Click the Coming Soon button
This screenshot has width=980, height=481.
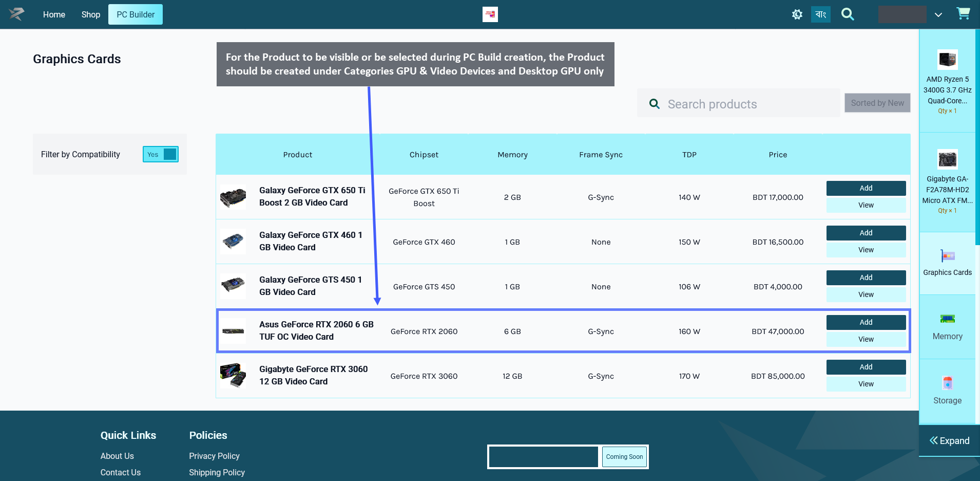[x=624, y=457]
